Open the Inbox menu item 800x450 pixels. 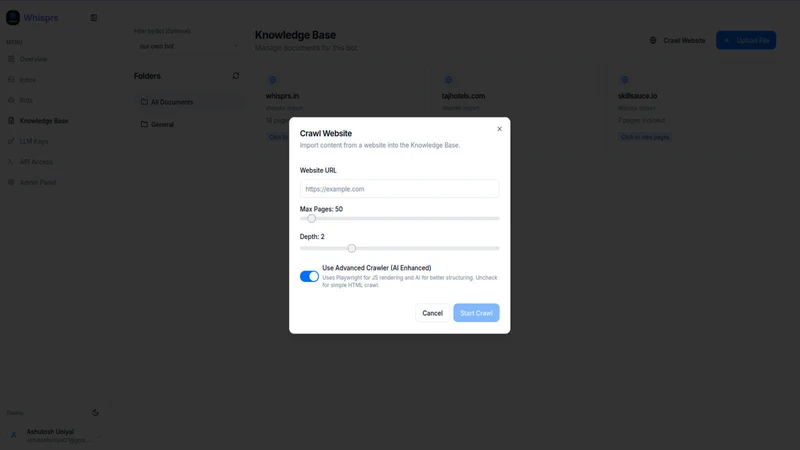point(28,80)
